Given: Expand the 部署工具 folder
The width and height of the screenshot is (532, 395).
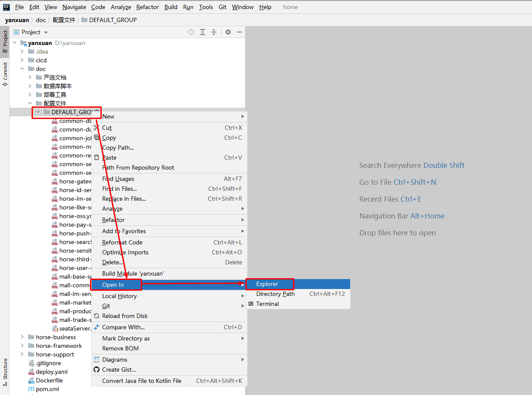Looking at the screenshot, I should coord(30,95).
